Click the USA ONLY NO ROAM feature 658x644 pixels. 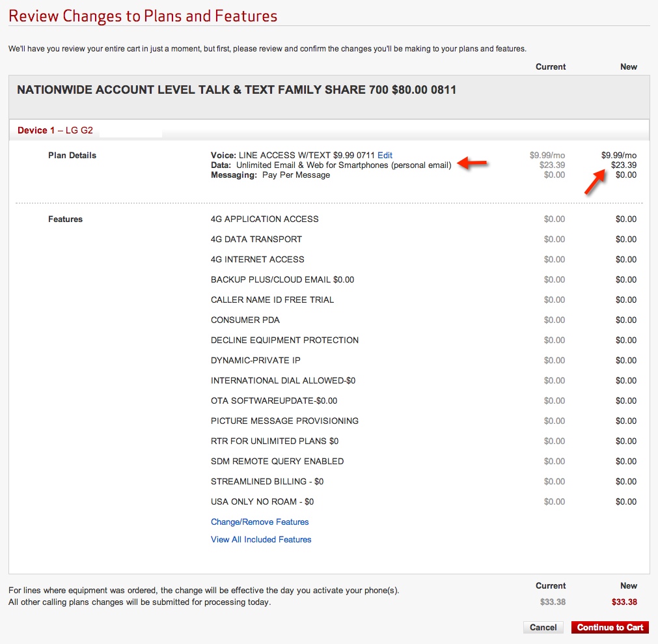[x=262, y=502]
